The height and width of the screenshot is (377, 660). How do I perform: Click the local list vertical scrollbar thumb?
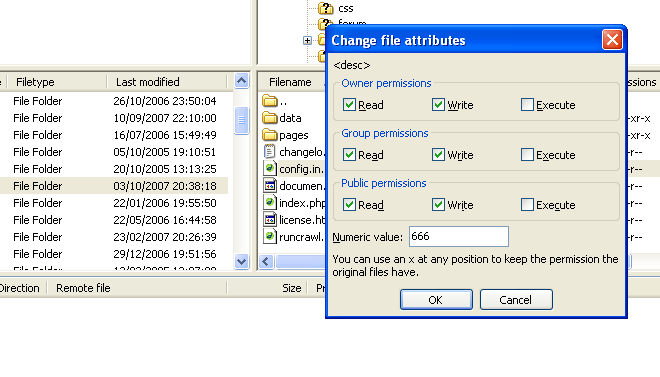pyautogui.click(x=242, y=120)
